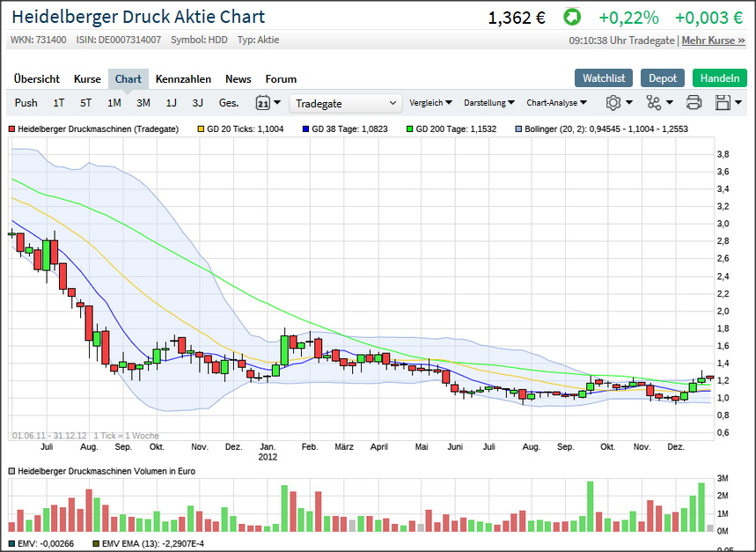Click the 1 Tick = 1 Woche label
This screenshot has height=552, width=756.
pyautogui.click(x=127, y=436)
